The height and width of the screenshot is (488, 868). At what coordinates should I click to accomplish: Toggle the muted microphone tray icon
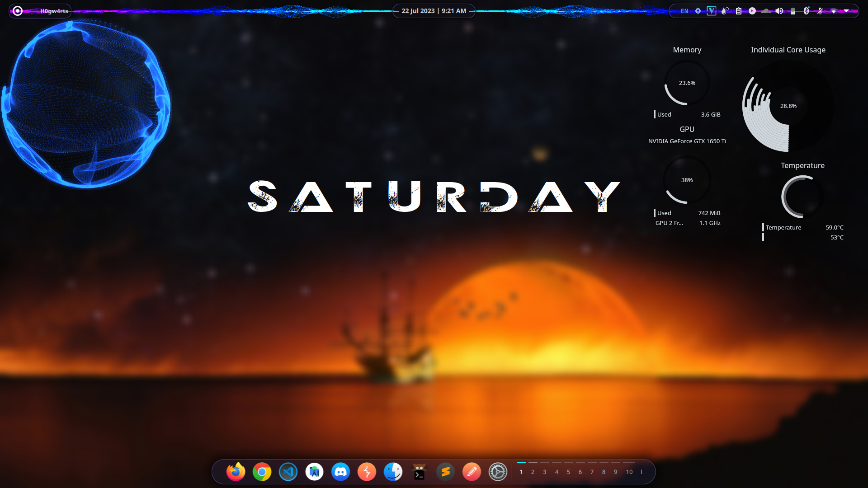coord(820,11)
